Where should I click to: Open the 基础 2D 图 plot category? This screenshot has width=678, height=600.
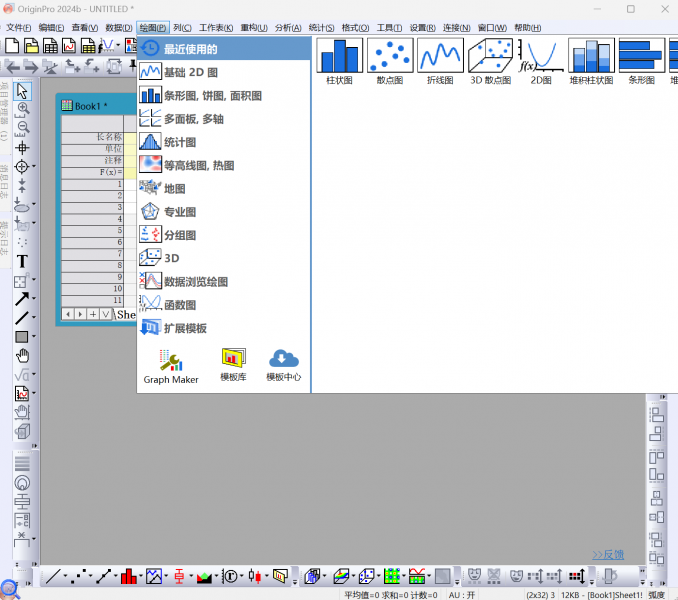(224, 72)
